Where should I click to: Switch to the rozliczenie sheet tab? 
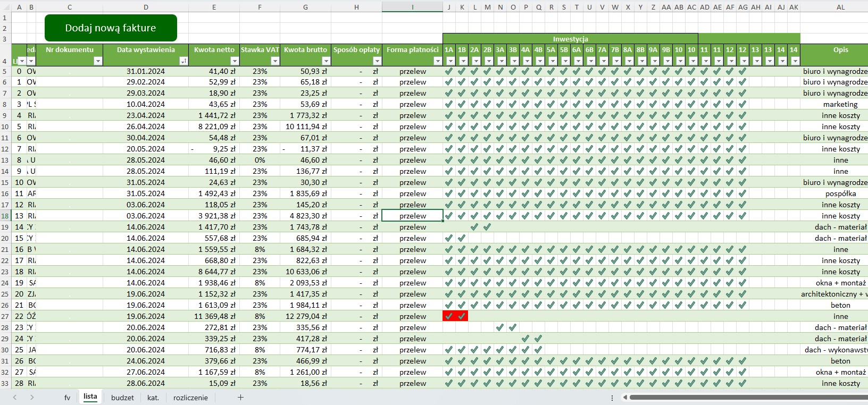tap(190, 398)
